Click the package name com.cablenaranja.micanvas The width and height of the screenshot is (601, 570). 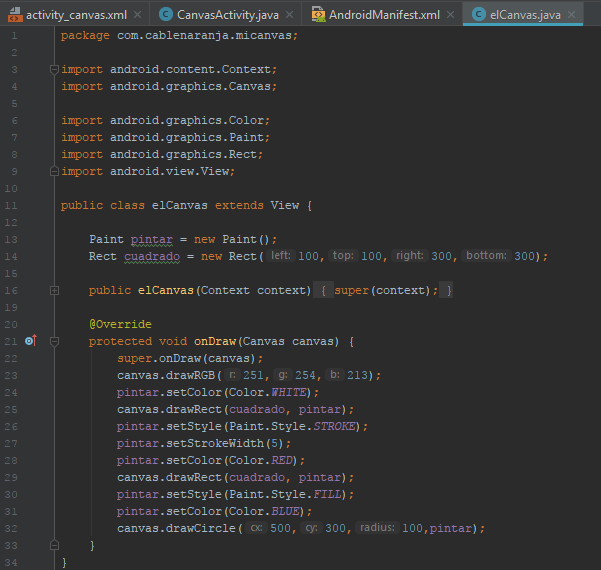click(204, 35)
